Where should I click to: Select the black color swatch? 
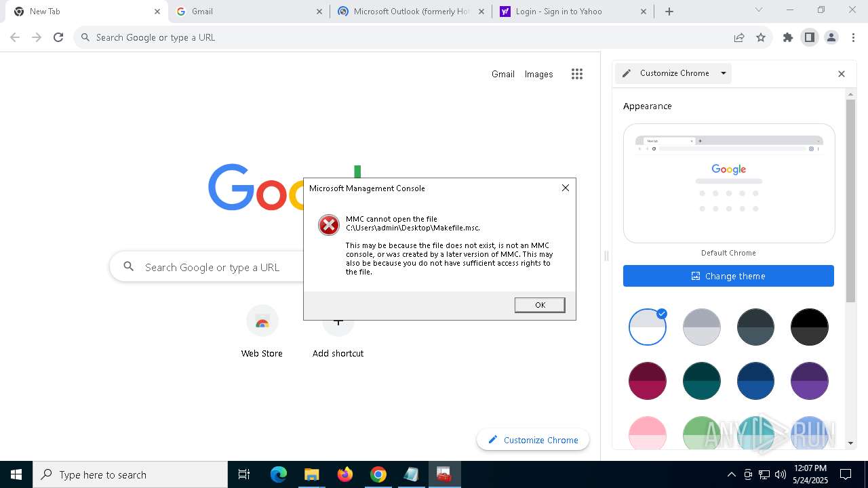click(x=810, y=327)
